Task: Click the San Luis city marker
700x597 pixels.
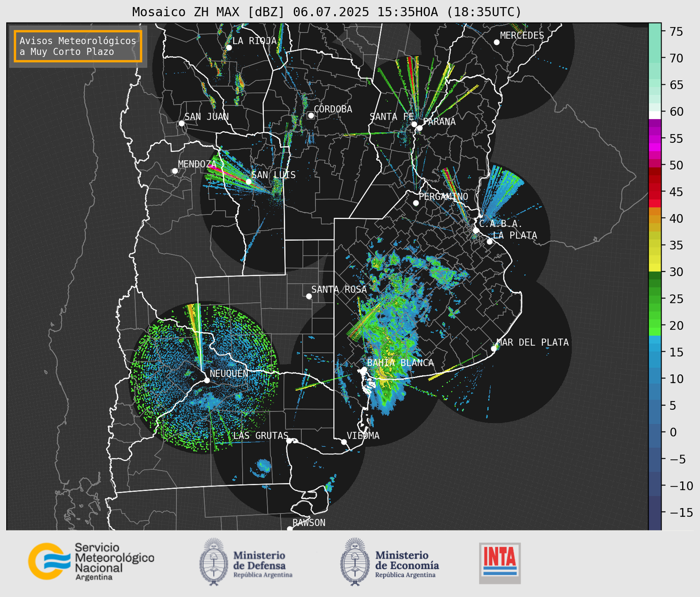Action: pyautogui.click(x=248, y=181)
